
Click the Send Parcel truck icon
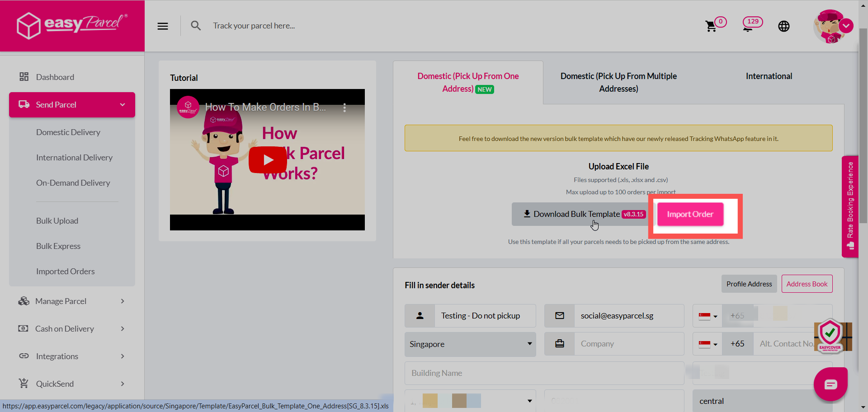click(24, 104)
